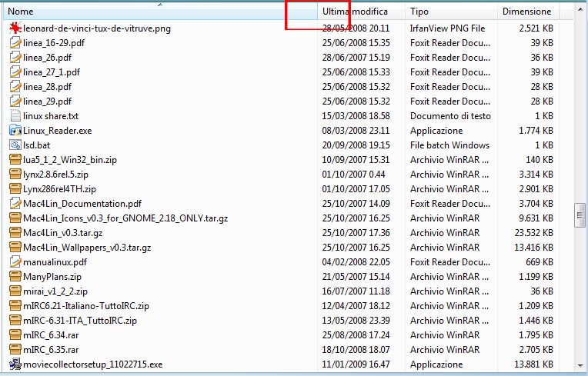Viewport: 588px width, 376px height.
Task: Click the size value 13.881 KB
Action: (x=533, y=364)
